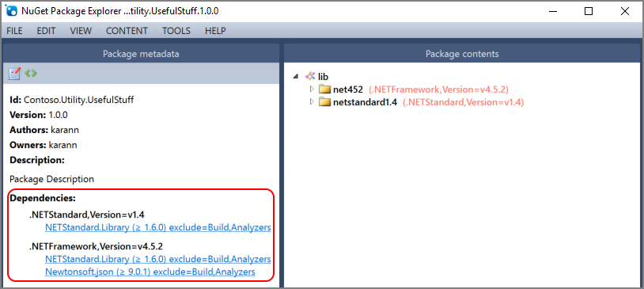
Task: Expand the netstandard1.4 folder
Action: pyautogui.click(x=312, y=102)
